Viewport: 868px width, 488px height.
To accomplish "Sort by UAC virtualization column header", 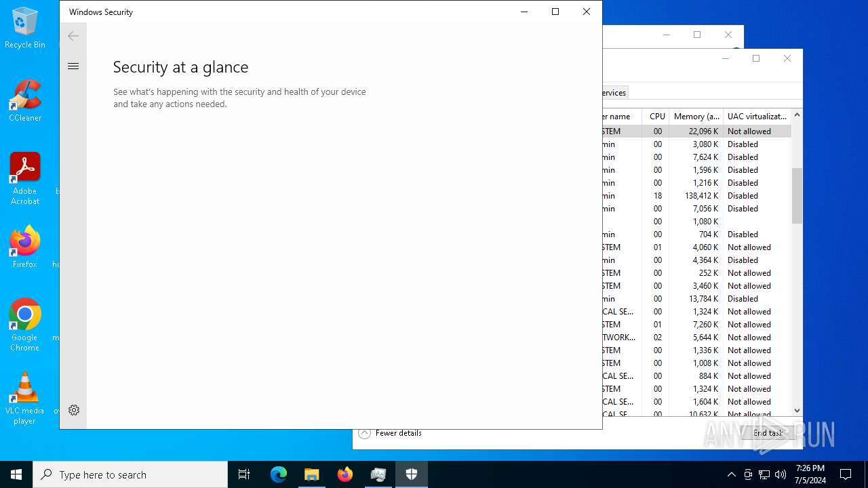I will coord(757,117).
